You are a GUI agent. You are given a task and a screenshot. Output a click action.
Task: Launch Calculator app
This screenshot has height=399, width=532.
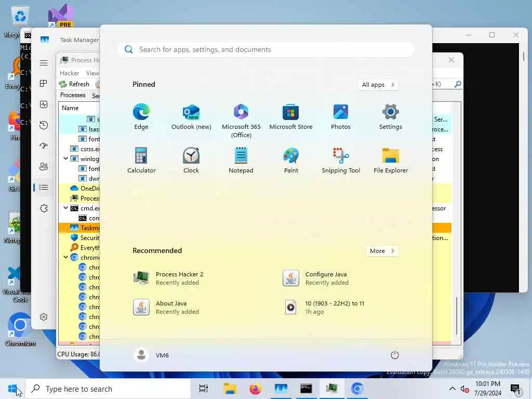(141, 161)
